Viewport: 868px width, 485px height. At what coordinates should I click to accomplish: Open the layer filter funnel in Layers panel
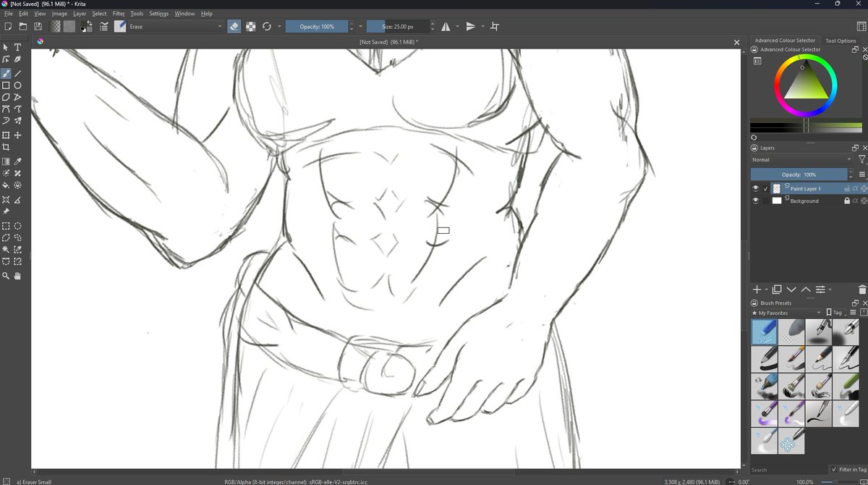coord(862,159)
